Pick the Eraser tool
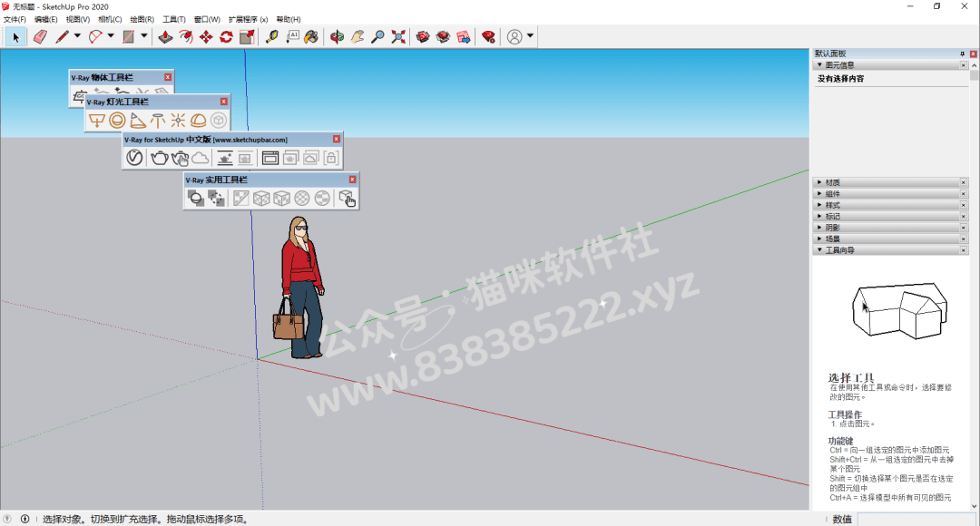The height and width of the screenshot is (526, 980). click(40, 37)
